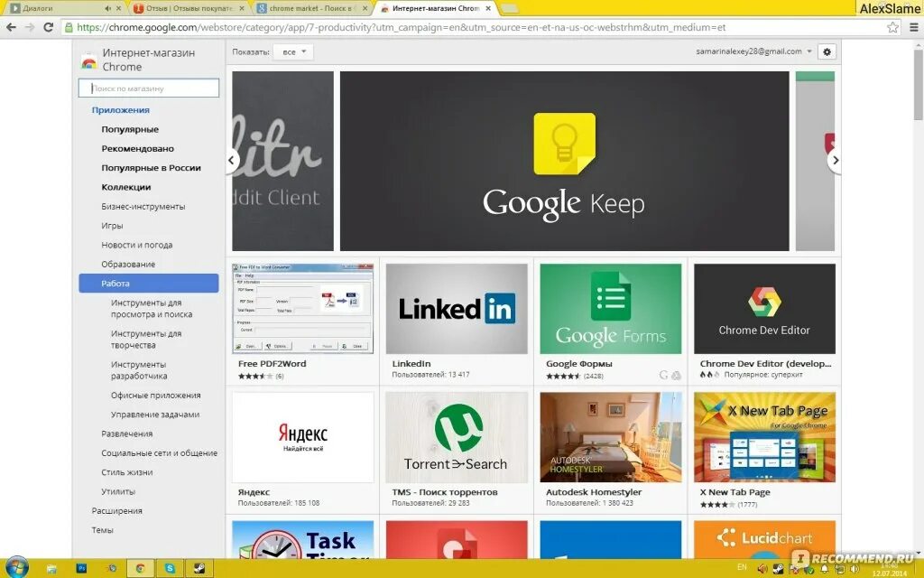
Task: Click the browser forward arrow
Action: (30, 27)
